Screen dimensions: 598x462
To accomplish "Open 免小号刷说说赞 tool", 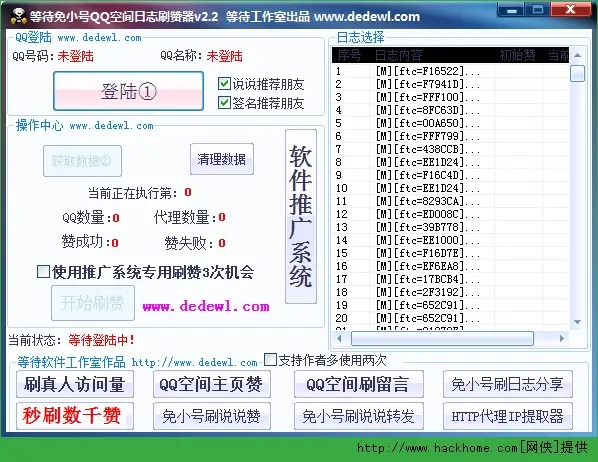I will [x=212, y=415].
